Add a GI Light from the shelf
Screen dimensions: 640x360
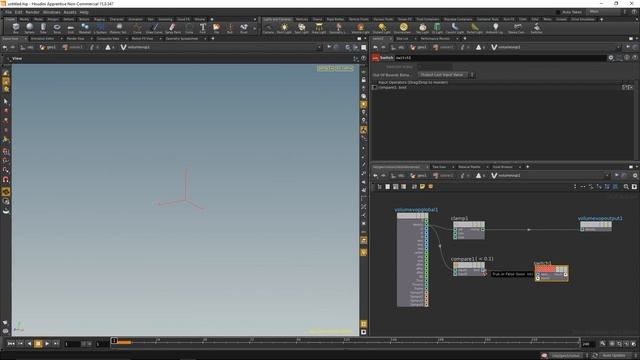click(x=437, y=28)
